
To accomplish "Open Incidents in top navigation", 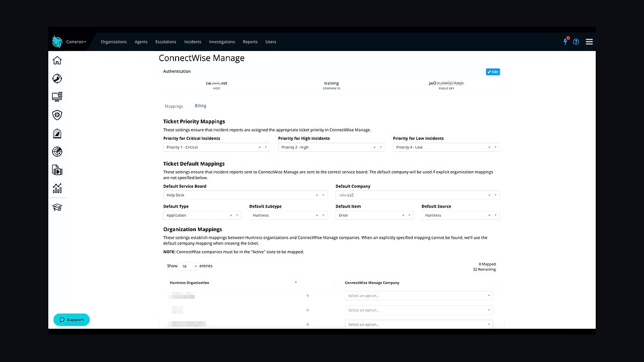I will pyautogui.click(x=193, y=42).
